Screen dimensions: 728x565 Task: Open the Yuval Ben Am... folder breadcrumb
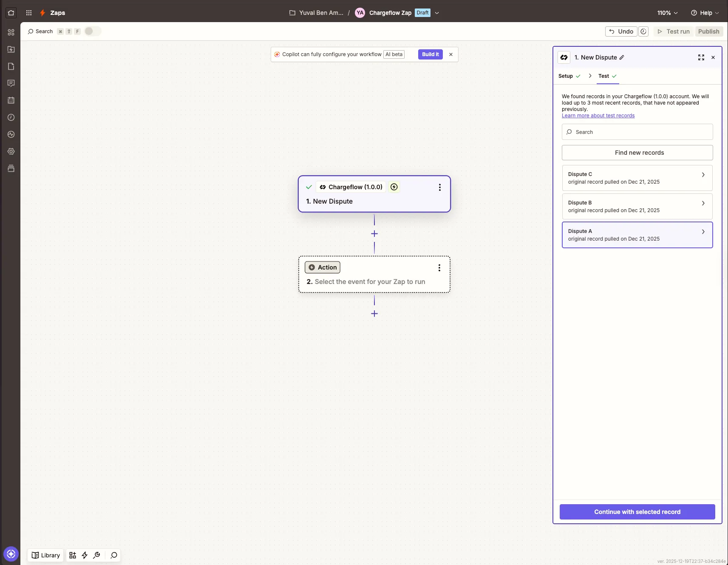[x=317, y=13]
